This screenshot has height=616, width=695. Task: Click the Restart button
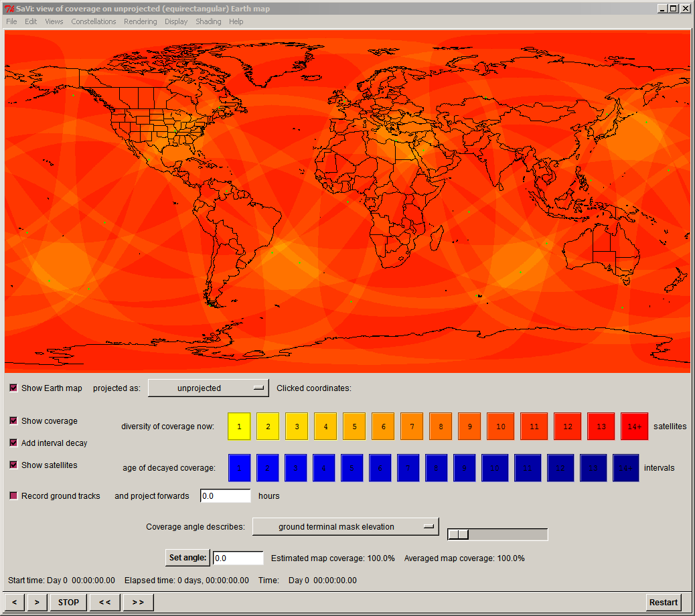(663, 602)
